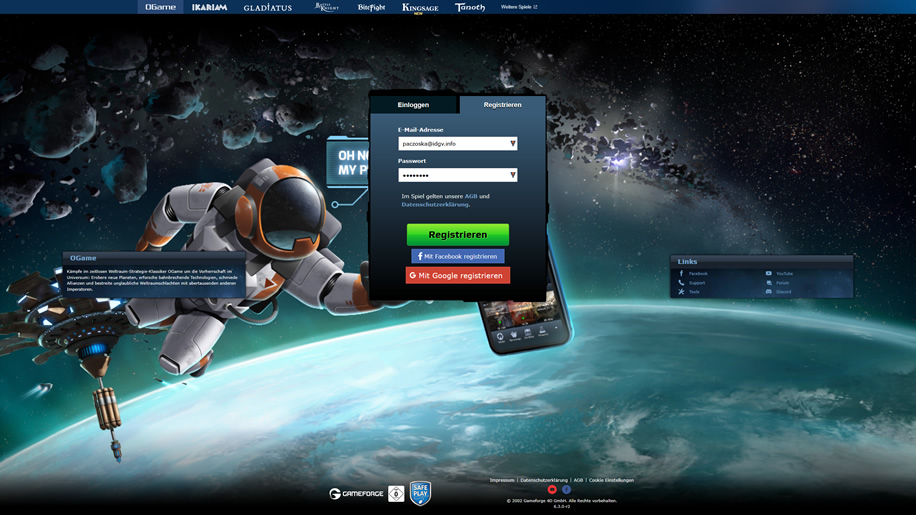Open the AGB footer link

click(x=578, y=480)
